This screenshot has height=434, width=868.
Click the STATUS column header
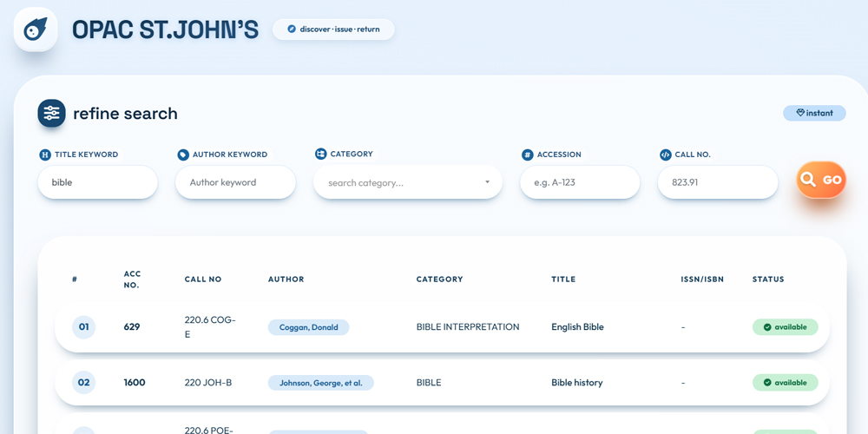pos(768,279)
